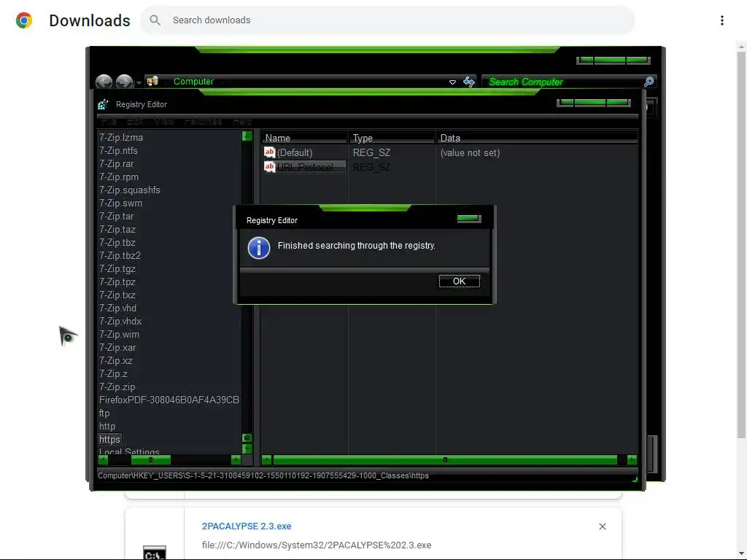Click tree pane scroll-up arrow button
The image size is (747, 560).
[247, 136]
